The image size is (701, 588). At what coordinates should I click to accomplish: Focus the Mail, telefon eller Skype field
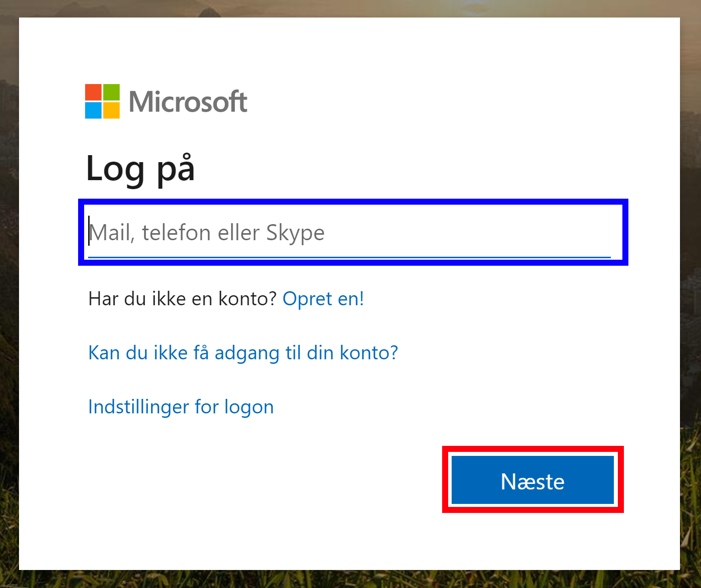(349, 233)
